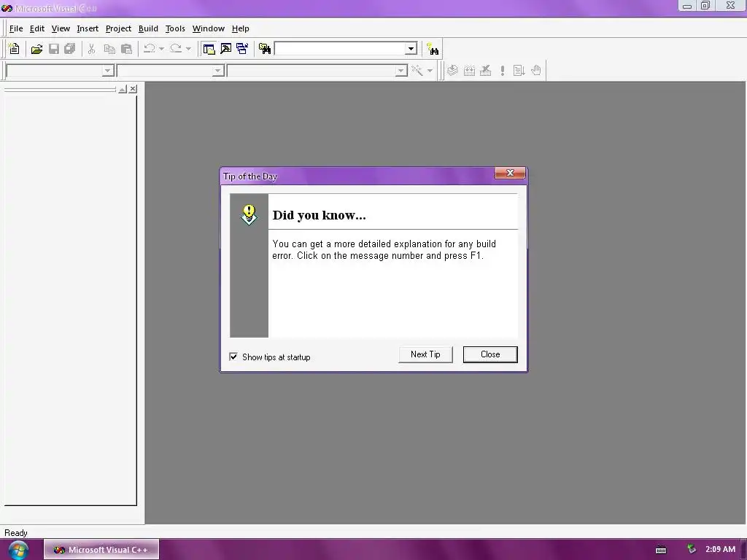Open the Redo history dropdown arrow
The image size is (747, 560).
[x=189, y=49]
